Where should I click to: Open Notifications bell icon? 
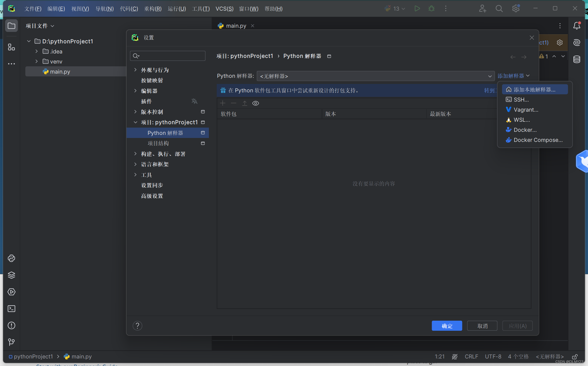click(x=577, y=26)
